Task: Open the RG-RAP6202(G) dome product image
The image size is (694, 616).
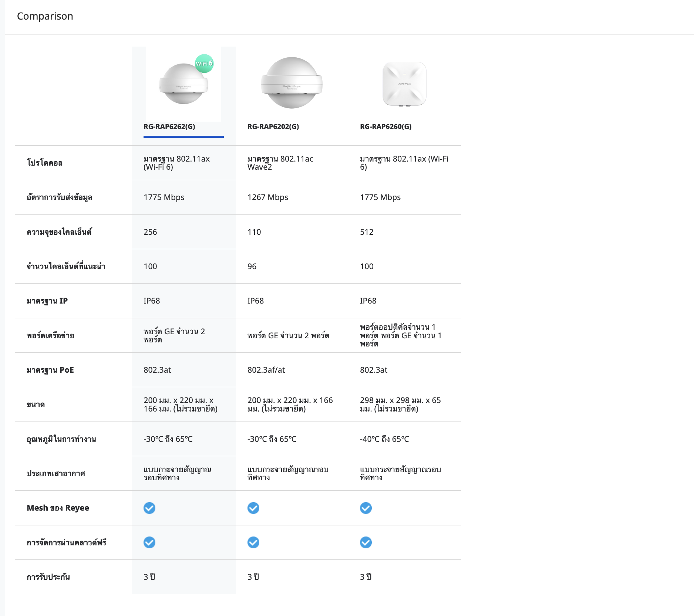Action: 292,83
